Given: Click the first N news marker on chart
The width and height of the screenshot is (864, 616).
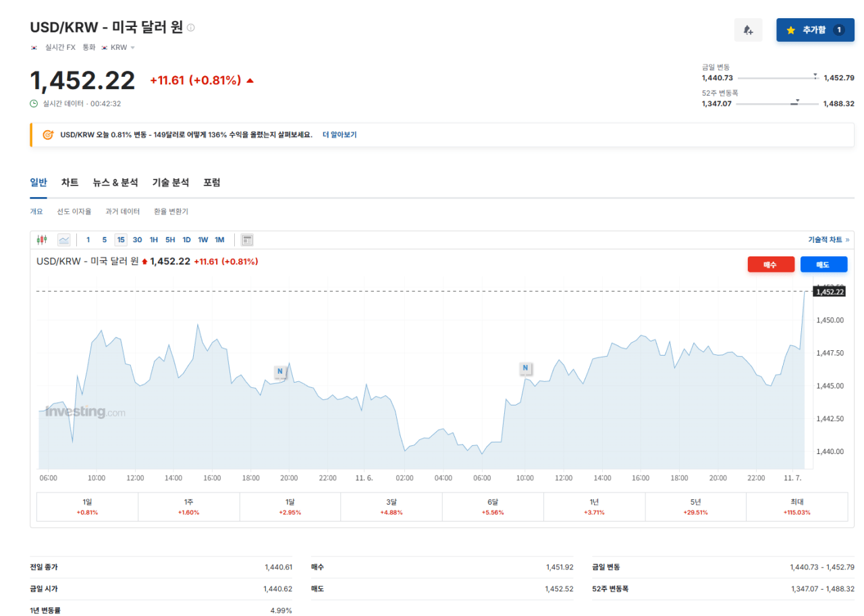Looking at the screenshot, I should point(280,371).
